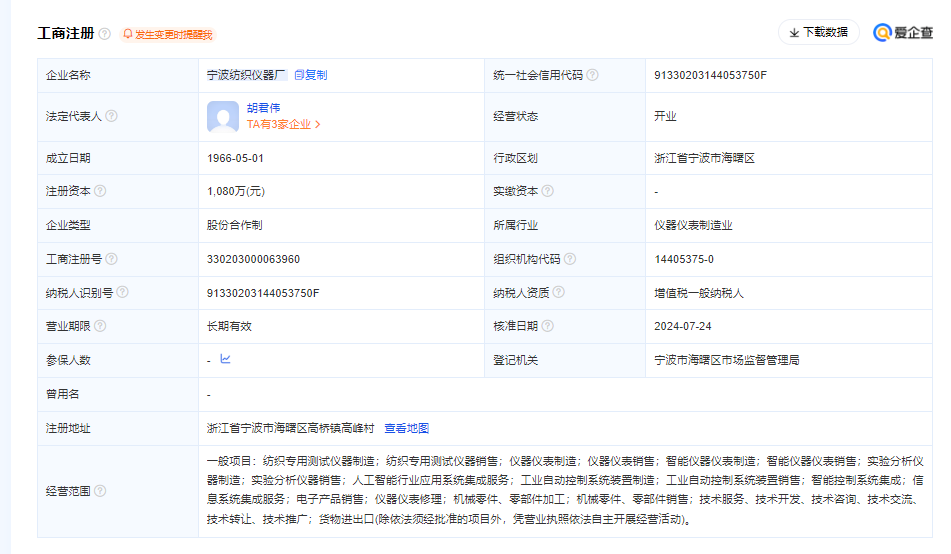Click help icon beside 工商注册 heading
The image size is (951, 554).
click(105, 34)
